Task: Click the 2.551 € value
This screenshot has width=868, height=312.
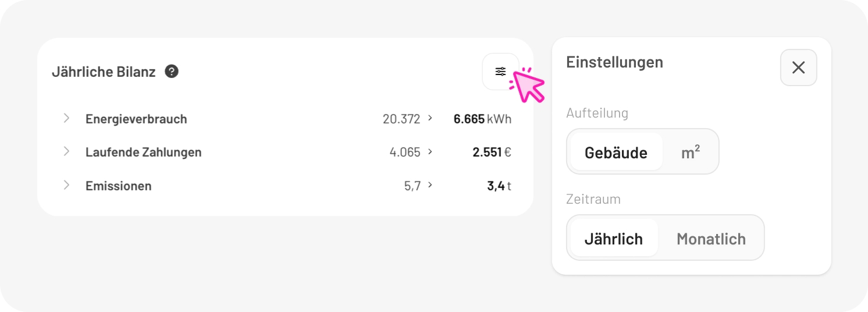Action: coord(492,153)
